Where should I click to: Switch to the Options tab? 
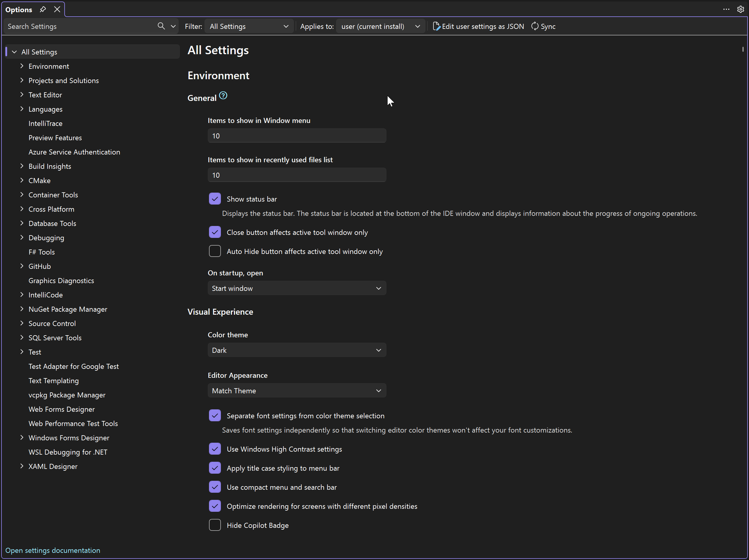(x=18, y=9)
